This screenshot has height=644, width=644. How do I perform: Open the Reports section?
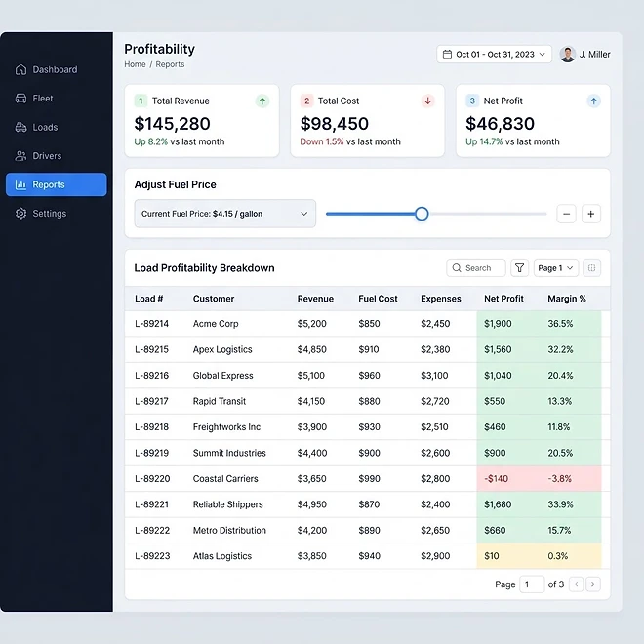click(x=57, y=184)
